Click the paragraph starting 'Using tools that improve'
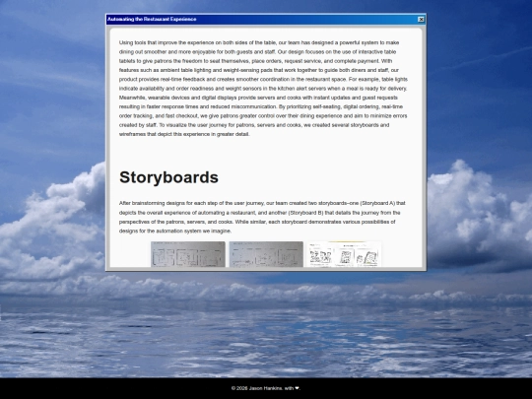The width and height of the screenshot is (532, 399). (263, 89)
